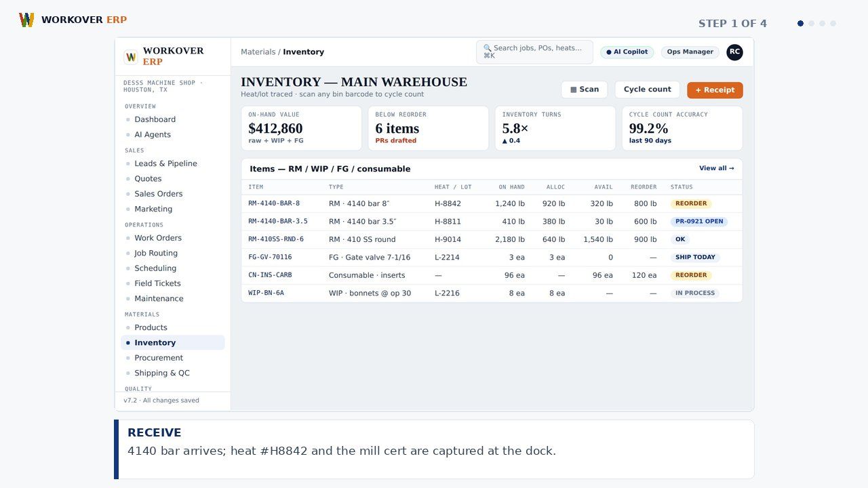Click the Scan barcode button
The width and height of the screenshot is (868, 488).
click(584, 89)
